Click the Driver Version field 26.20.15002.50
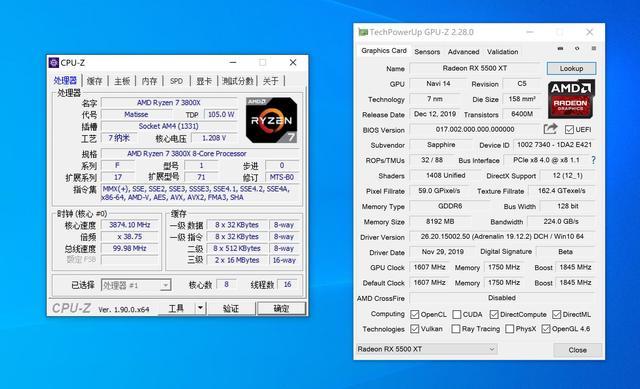Screen dimensions: 640x389 click(502, 237)
